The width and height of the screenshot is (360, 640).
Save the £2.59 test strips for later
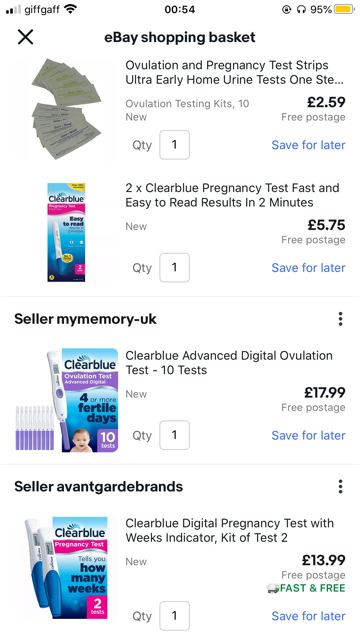309,145
